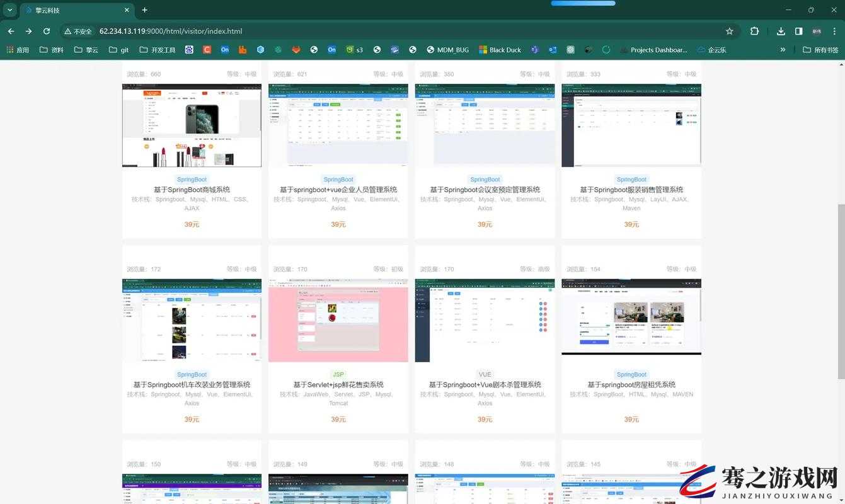Open the motorcycle modification system thumbnail

192,321
